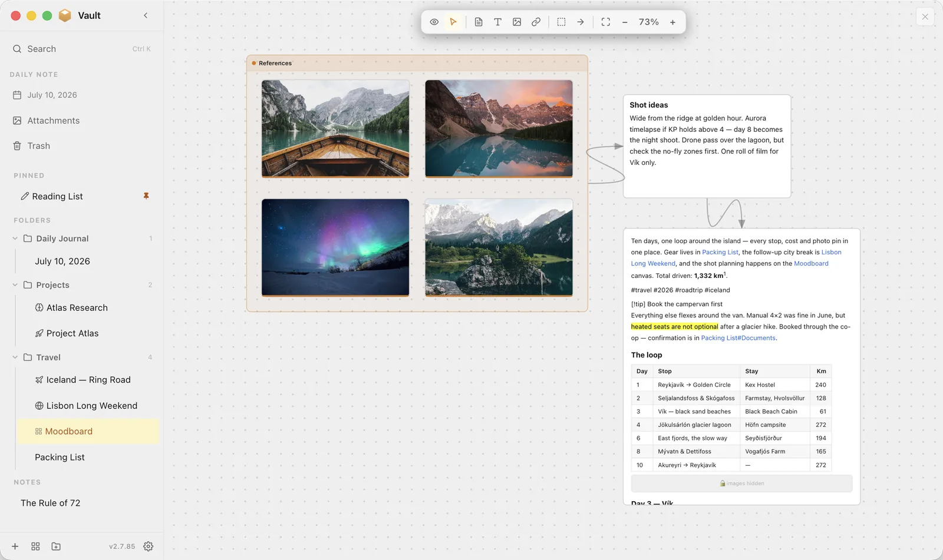Screen dimensions: 943x560
Task: Zoom out with the minus button
Action: pos(625,22)
